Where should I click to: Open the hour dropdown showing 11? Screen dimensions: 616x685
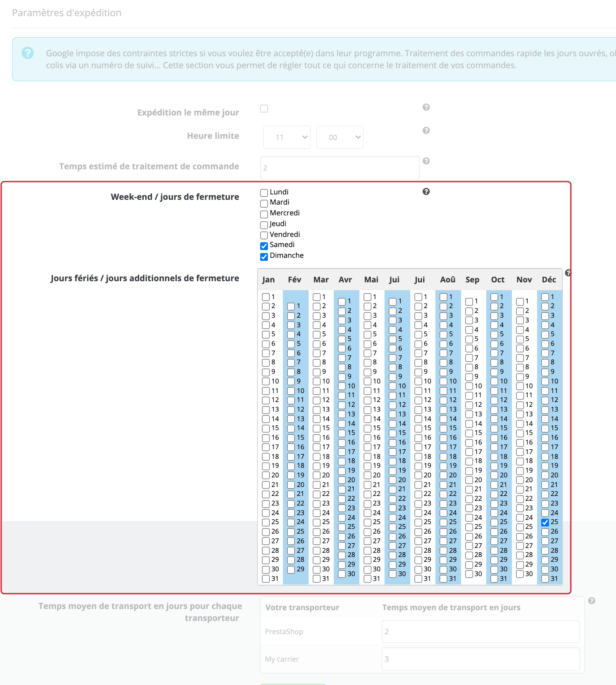pyautogui.click(x=287, y=138)
